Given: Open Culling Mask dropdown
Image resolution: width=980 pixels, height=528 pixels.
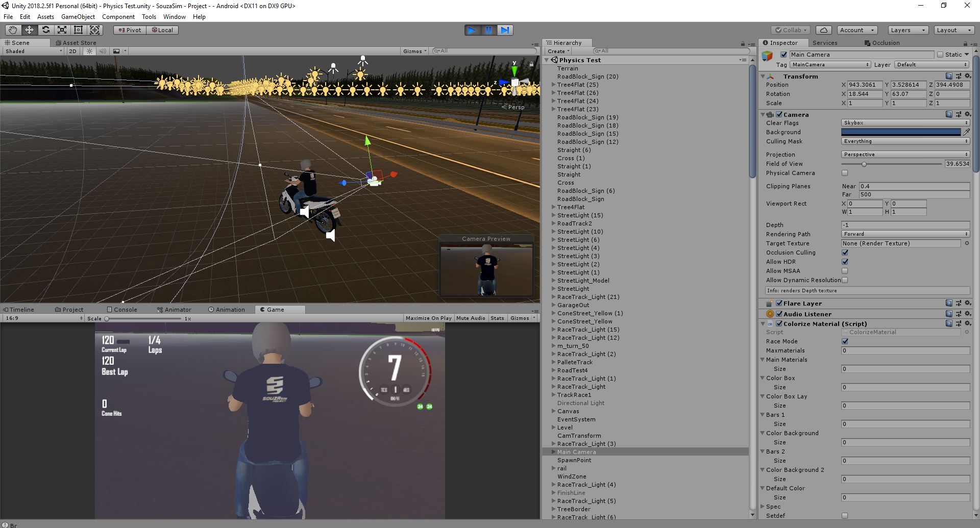Looking at the screenshot, I should tap(905, 141).
